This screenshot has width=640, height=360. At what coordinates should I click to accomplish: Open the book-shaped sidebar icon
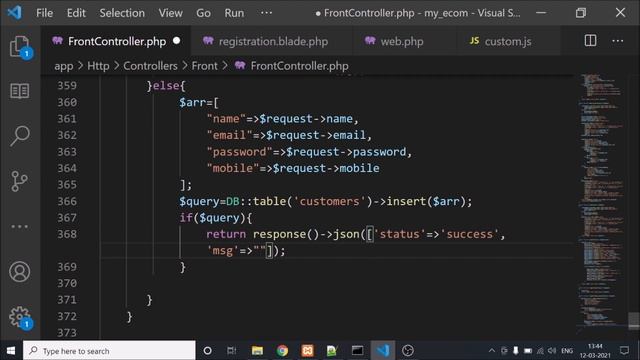point(20,91)
